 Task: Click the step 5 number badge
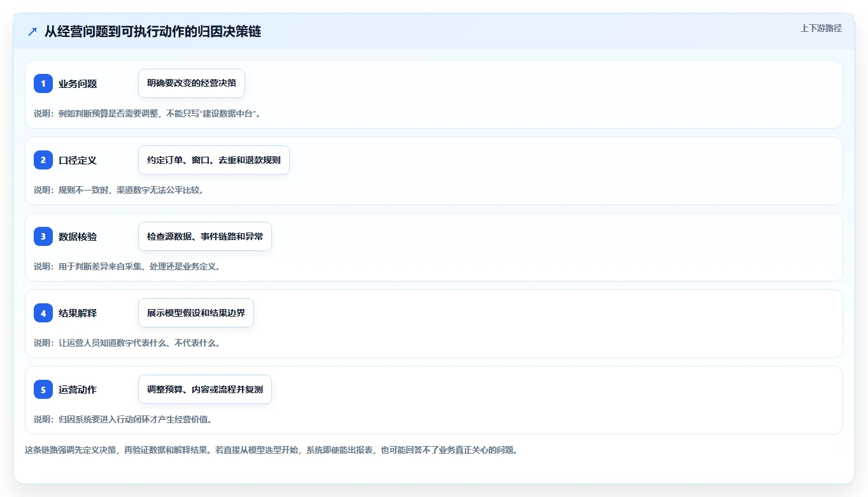pyautogui.click(x=43, y=389)
